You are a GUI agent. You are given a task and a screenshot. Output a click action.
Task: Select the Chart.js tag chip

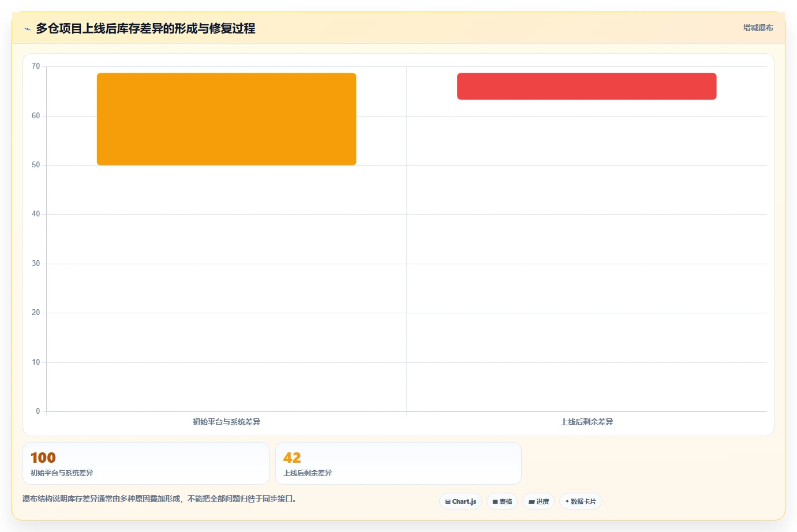[461, 501]
